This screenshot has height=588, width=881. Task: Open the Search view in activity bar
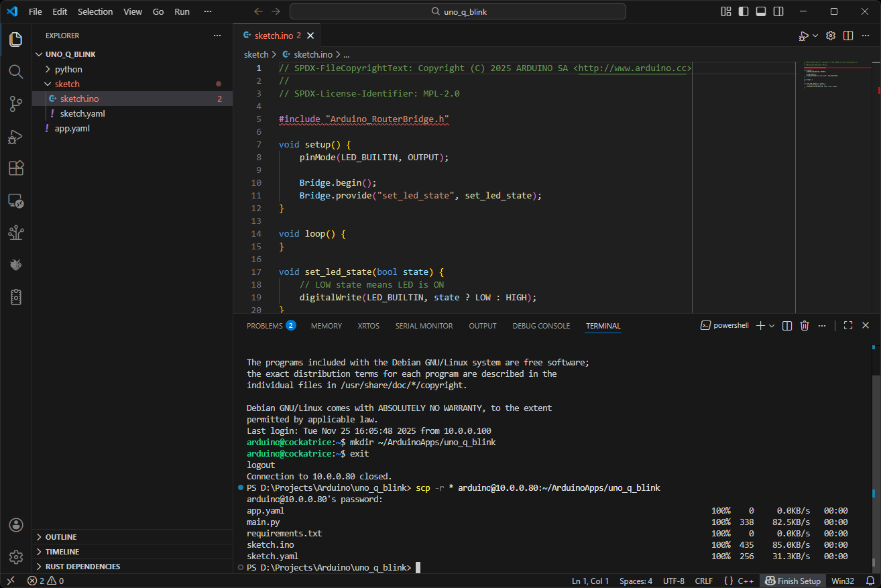pyautogui.click(x=16, y=71)
